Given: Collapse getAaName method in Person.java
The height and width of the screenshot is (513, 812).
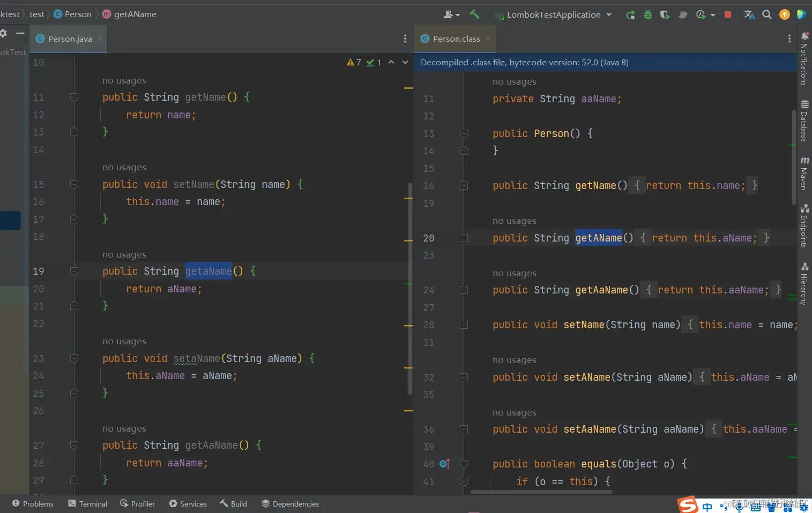Looking at the screenshot, I should coord(75,446).
